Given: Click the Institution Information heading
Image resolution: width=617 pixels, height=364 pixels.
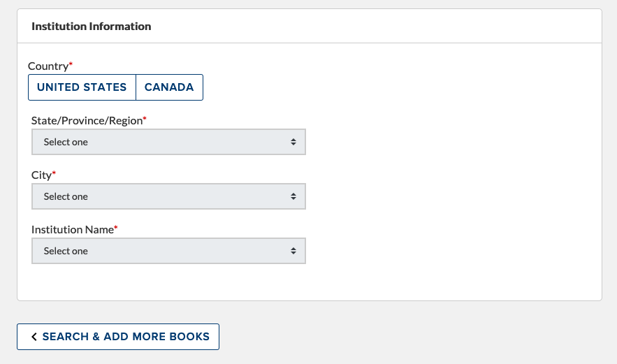Looking at the screenshot, I should click(x=92, y=27).
